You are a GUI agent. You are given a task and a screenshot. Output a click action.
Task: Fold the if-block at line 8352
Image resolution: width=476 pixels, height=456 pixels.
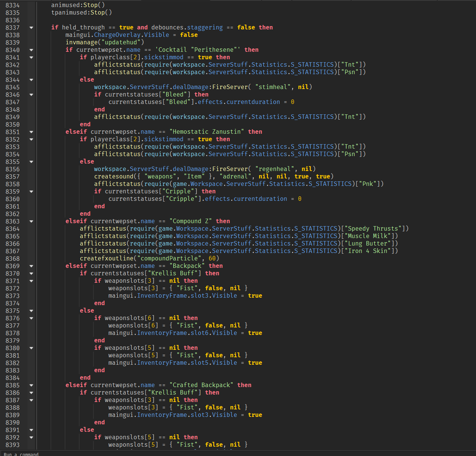pyautogui.click(x=31, y=139)
